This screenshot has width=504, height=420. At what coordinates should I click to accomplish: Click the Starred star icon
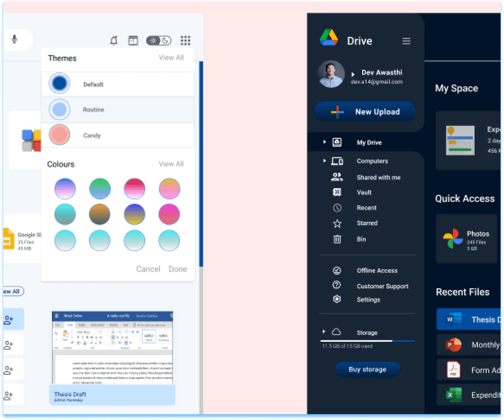[337, 223]
